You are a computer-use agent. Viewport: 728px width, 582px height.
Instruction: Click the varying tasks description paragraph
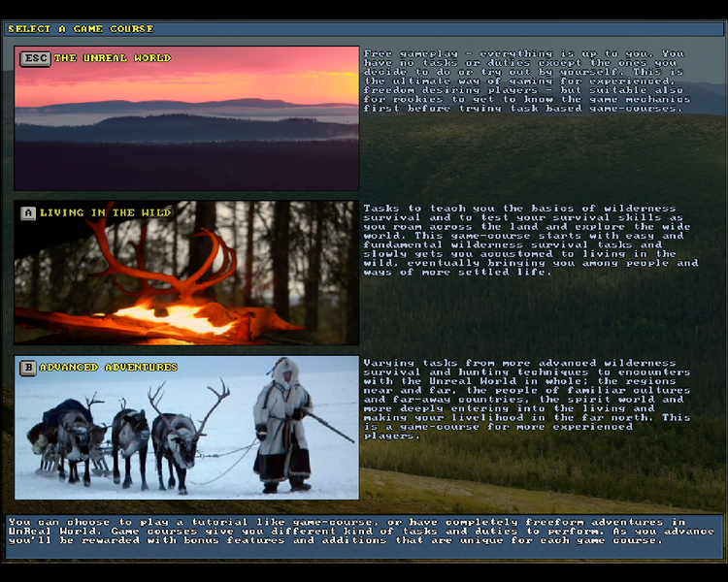pos(527,399)
